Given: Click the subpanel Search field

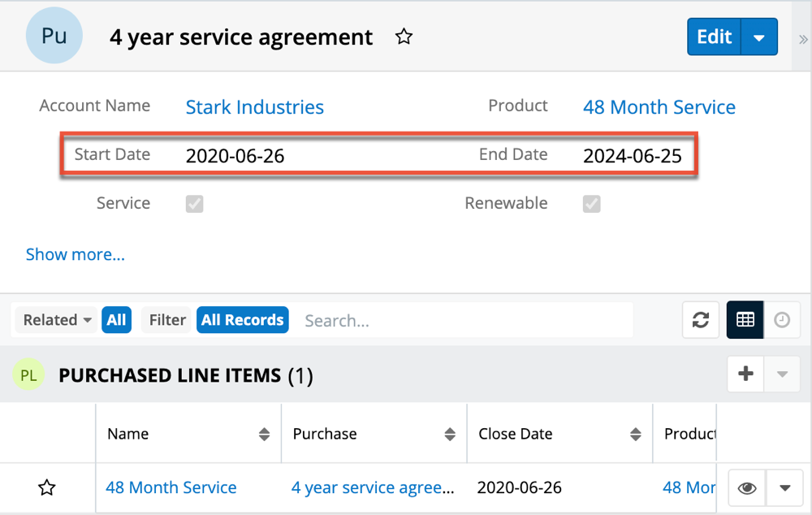Looking at the screenshot, I should pyautogui.click(x=463, y=320).
